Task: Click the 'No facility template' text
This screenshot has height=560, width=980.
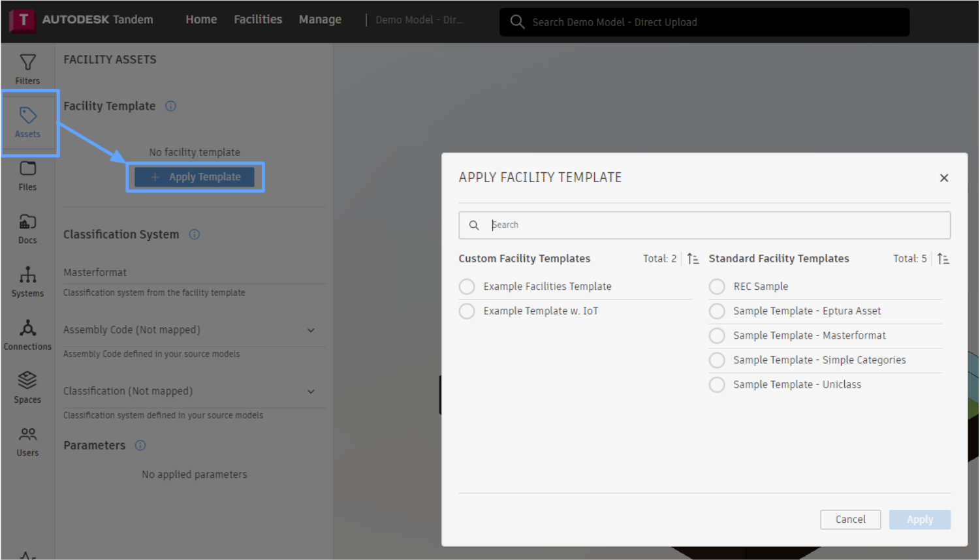Action: (195, 152)
